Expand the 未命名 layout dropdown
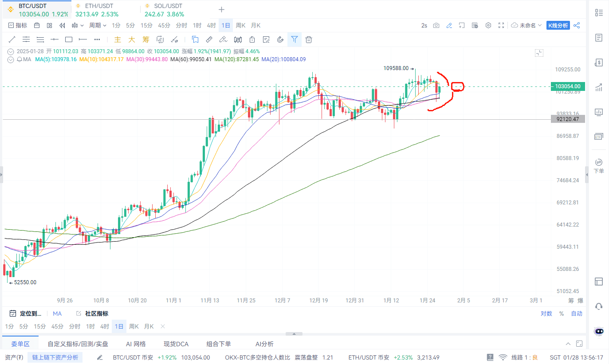 526,25
